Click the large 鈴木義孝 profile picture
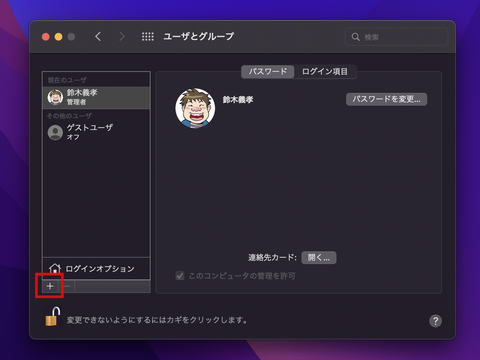Viewport: 480px width, 360px height. point(195,108)
